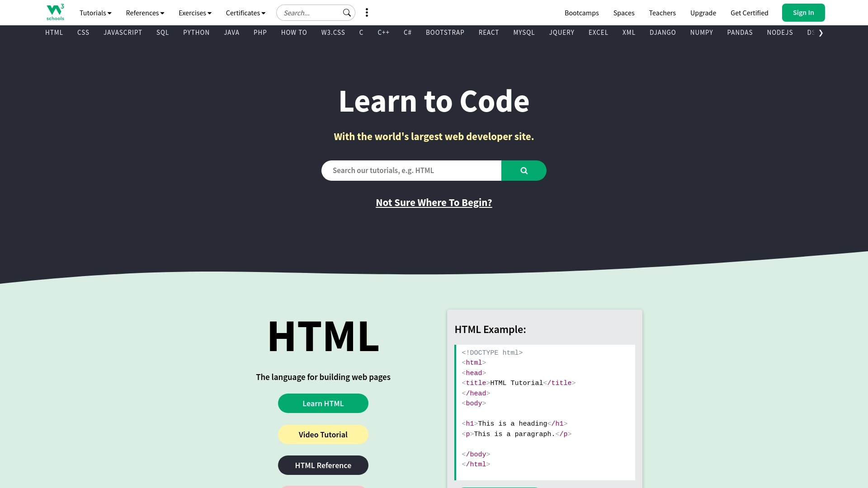
Task: Open XML topic
Action: [629, 33]
